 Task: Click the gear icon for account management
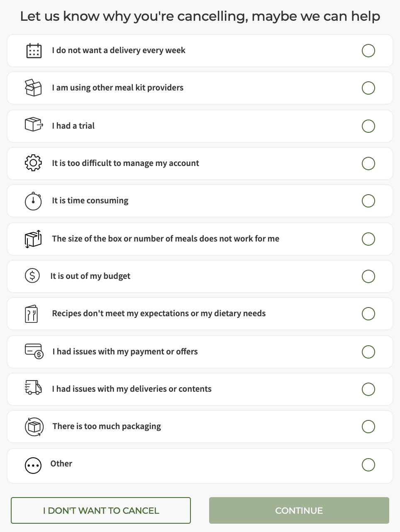(33, 163)
